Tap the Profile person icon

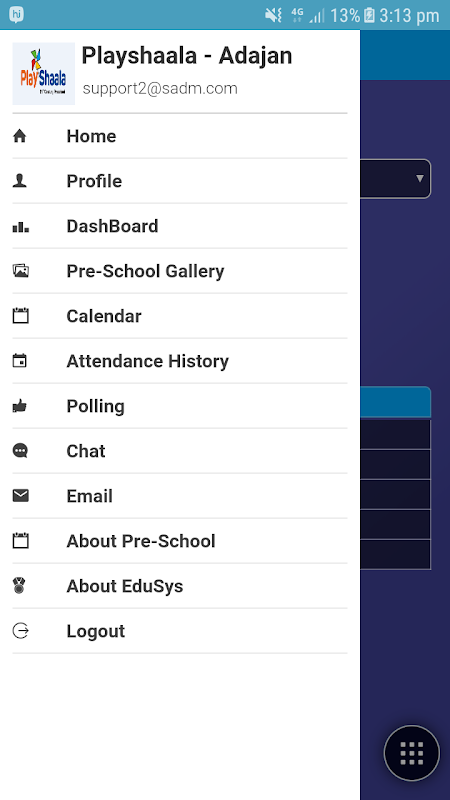[19, 181]
